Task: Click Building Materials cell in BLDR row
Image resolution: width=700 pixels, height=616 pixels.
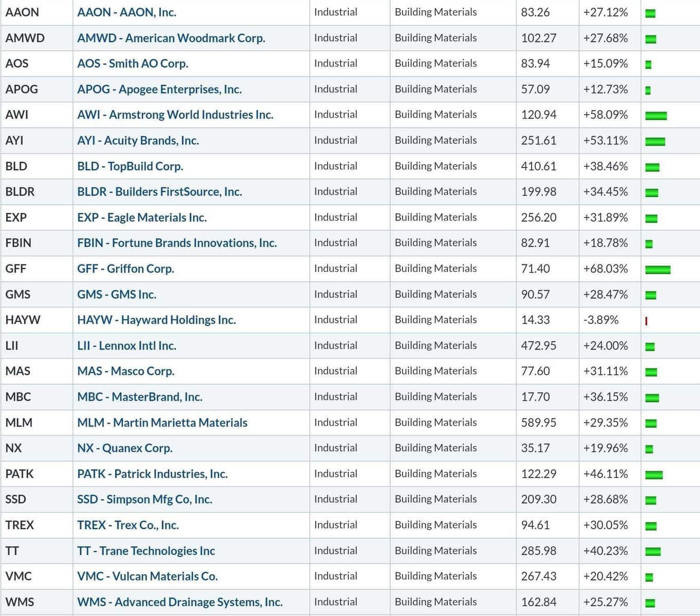Action: [453, 192]
